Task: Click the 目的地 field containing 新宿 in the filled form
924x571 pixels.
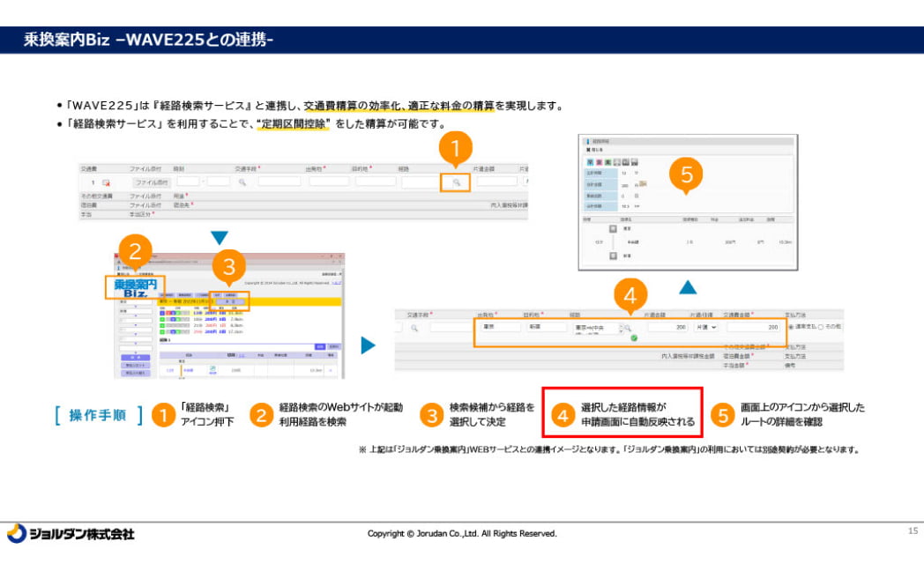Action: pyautogui.click(x=546, y=327)
